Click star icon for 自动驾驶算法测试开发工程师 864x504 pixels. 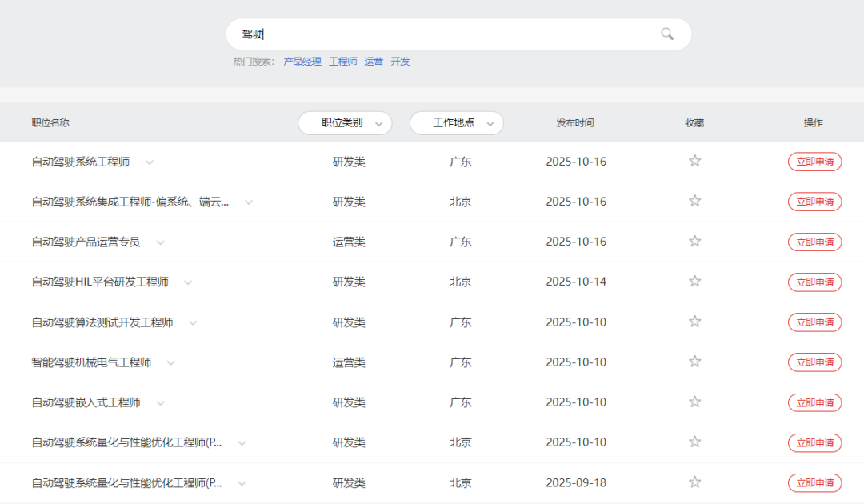(x=694, y=322)
